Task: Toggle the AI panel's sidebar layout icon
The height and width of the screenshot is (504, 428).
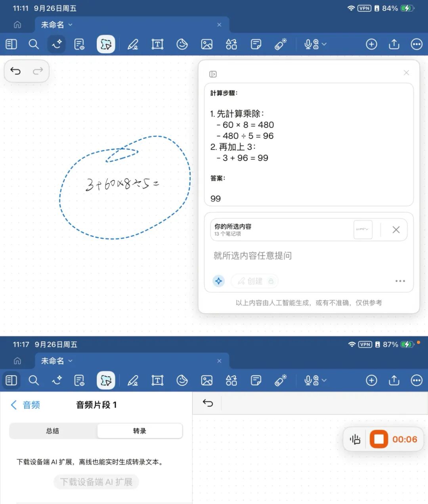Action: coord(213,74)
